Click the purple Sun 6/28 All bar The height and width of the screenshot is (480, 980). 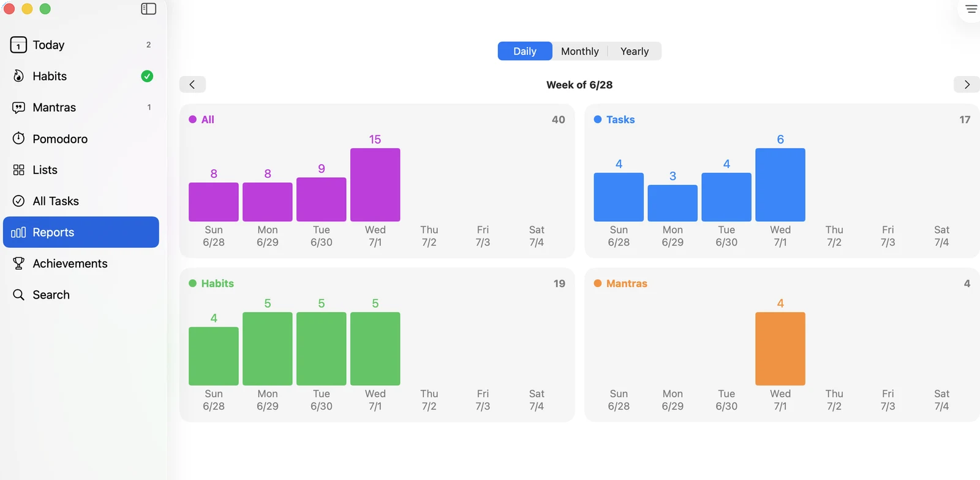pos(214,202)
